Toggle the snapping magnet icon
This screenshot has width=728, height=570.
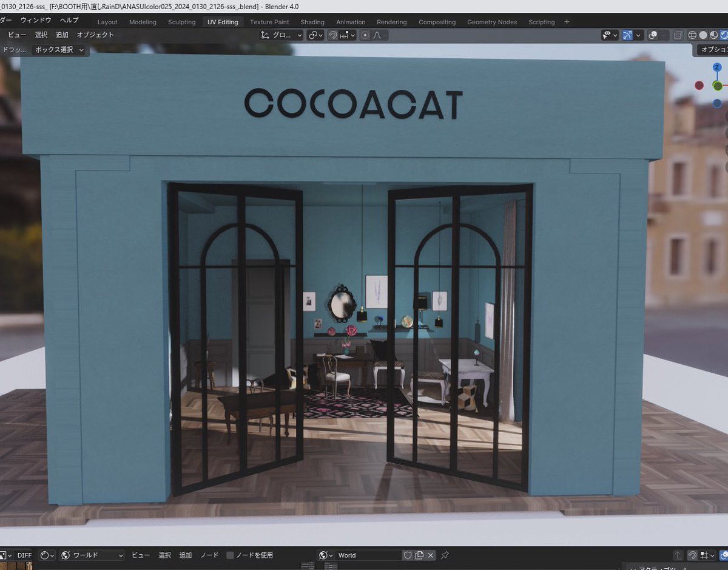point(333,35)
